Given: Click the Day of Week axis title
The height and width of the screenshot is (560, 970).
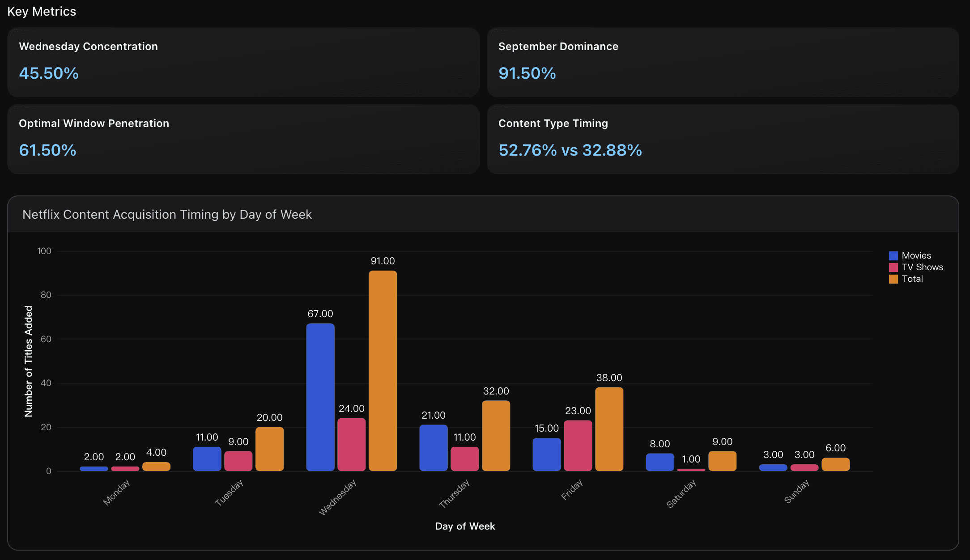Looking at the screenshot, I should point(465,526).
